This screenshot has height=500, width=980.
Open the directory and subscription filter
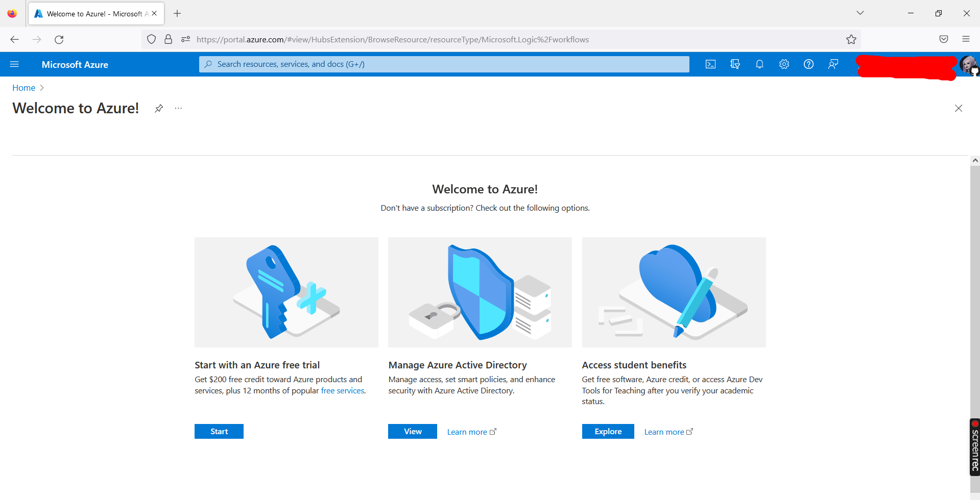click(735, 64)
